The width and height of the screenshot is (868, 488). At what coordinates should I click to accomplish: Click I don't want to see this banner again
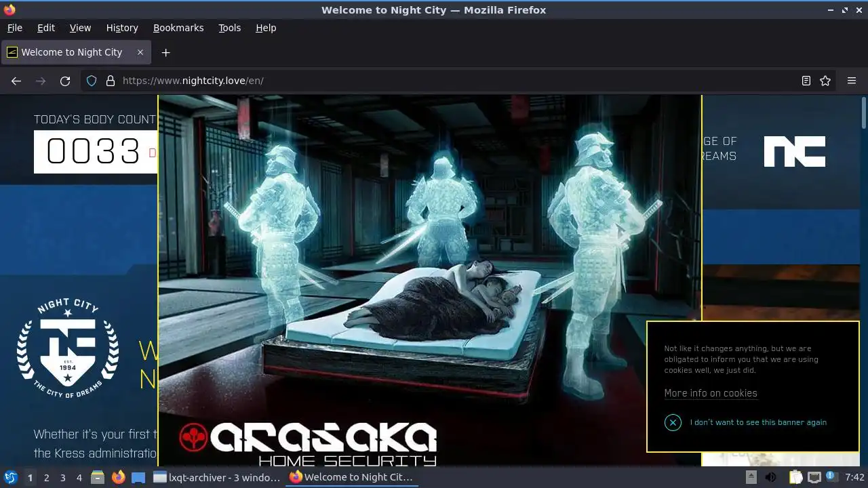tap(758, 422)
